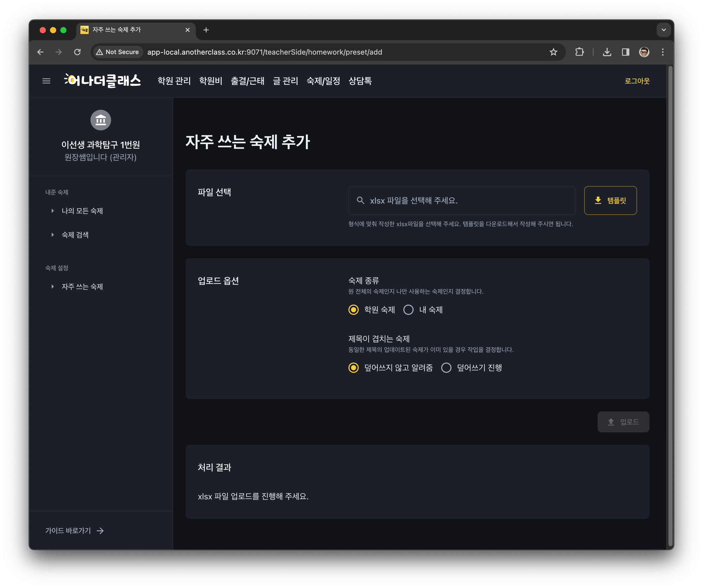Click the page vertical scrollbar
The image size is (703, 588).
(670, 306)
